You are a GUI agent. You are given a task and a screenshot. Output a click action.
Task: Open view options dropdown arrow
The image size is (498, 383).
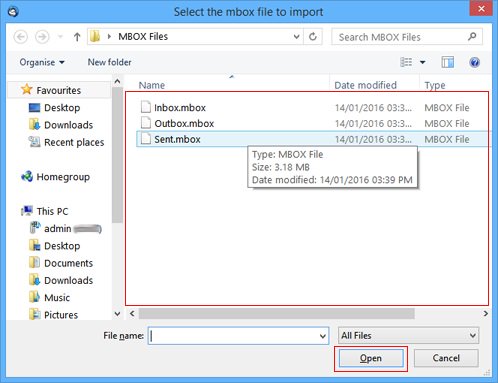(423, 62)
